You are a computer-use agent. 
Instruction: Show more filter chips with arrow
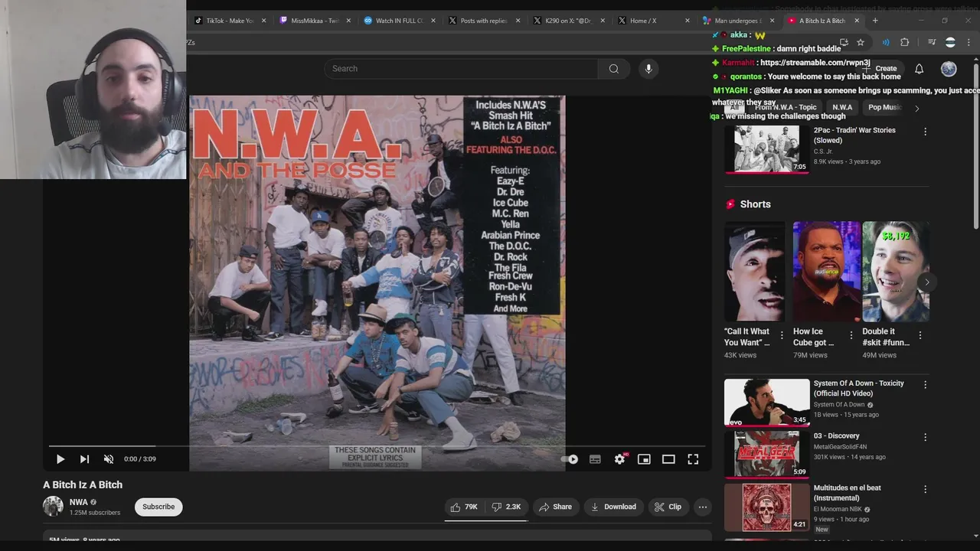[x=916, y=108]
